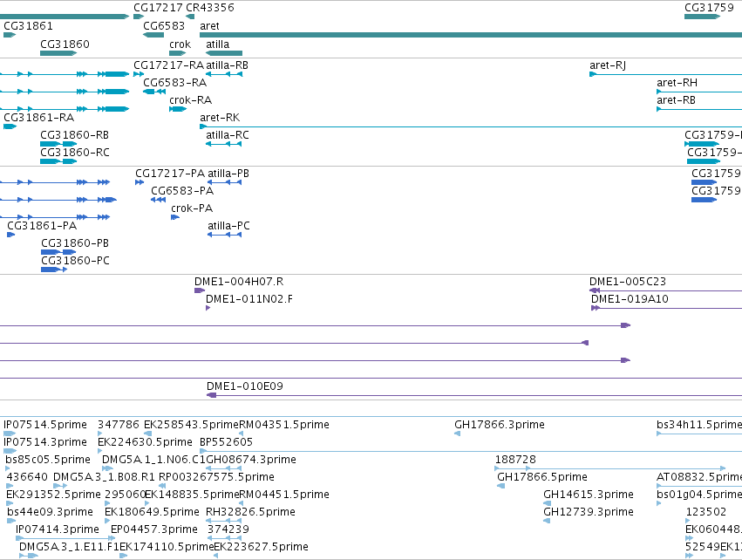This screenshot has height=560, width=742.
Task: Select the 436640 EST label
Action: [x=27, y=476]
